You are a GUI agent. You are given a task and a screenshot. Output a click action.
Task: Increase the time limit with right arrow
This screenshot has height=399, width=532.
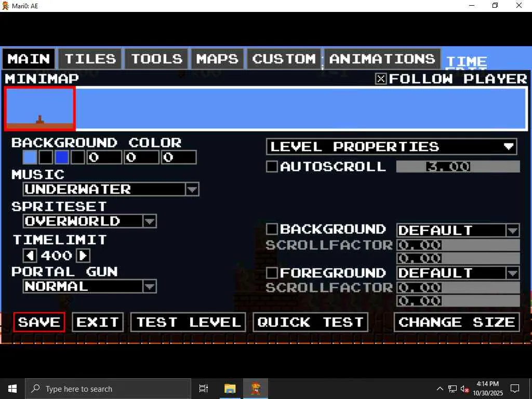click(x=83, y=256)
